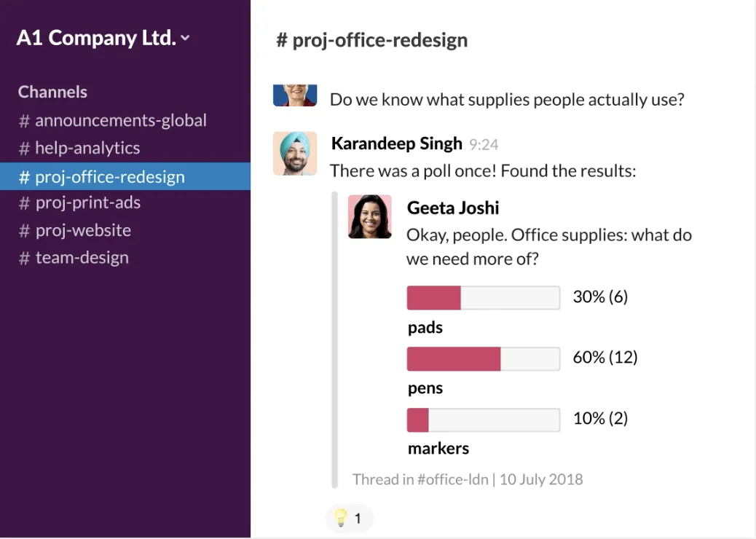Screen dimensions: 756x539
Task: Select the proj-office-redesign channel in sidebar
Action: click(125, 176)
